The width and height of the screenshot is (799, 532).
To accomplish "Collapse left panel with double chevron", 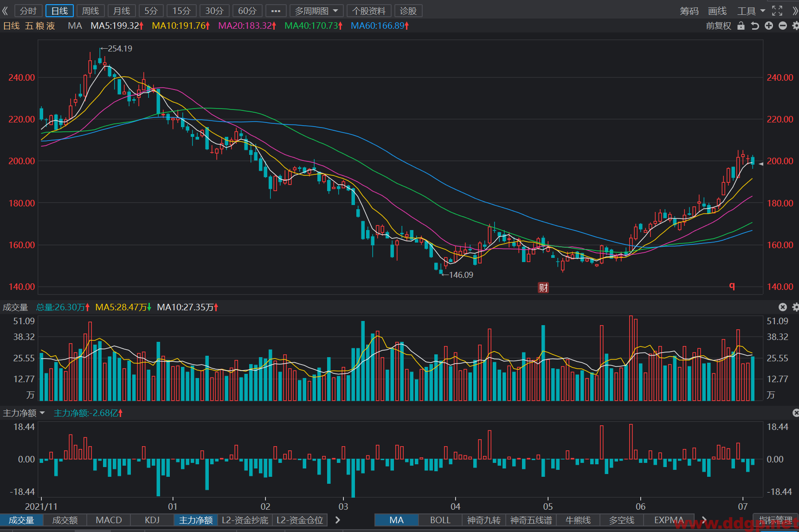I will click(x=5, y=11).
